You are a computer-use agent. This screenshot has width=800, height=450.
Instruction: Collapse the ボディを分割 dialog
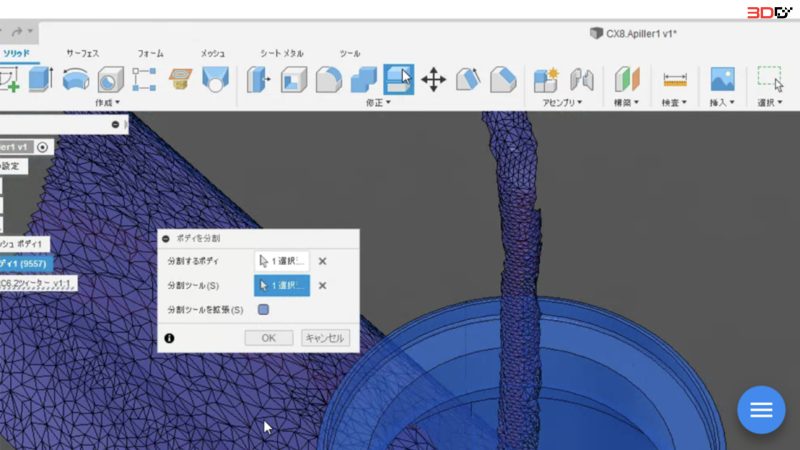click(x=166, y=238)
